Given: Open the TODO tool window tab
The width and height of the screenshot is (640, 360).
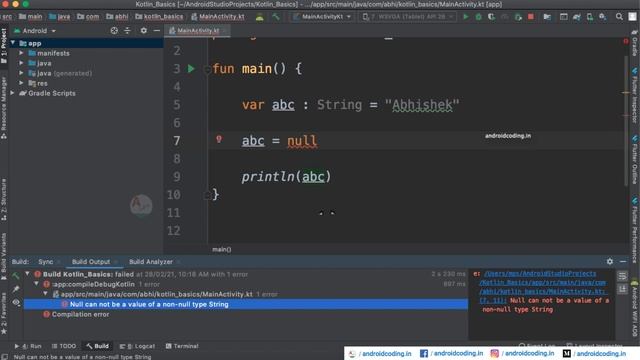Looking at the screenshot, I should point(64,346).
